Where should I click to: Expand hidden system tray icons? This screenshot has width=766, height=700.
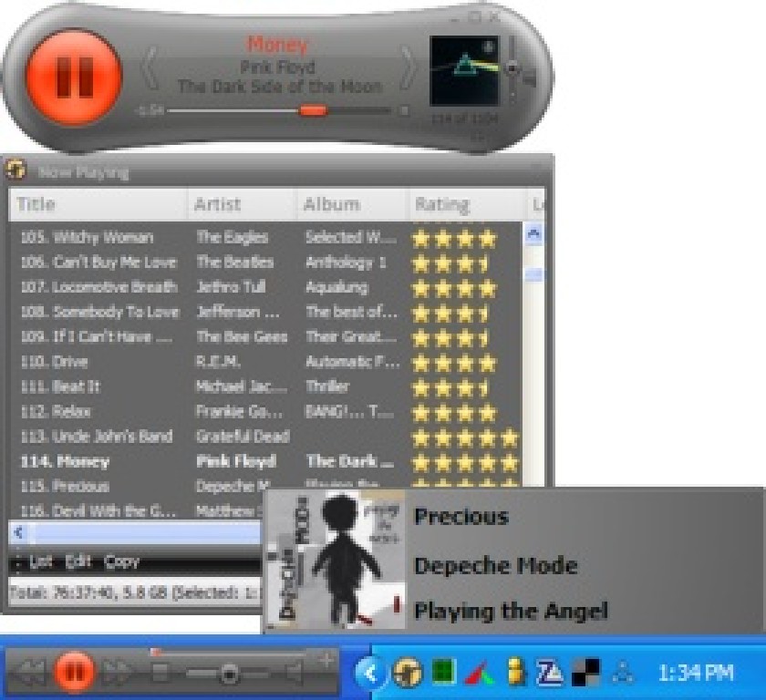coord(370,674)
